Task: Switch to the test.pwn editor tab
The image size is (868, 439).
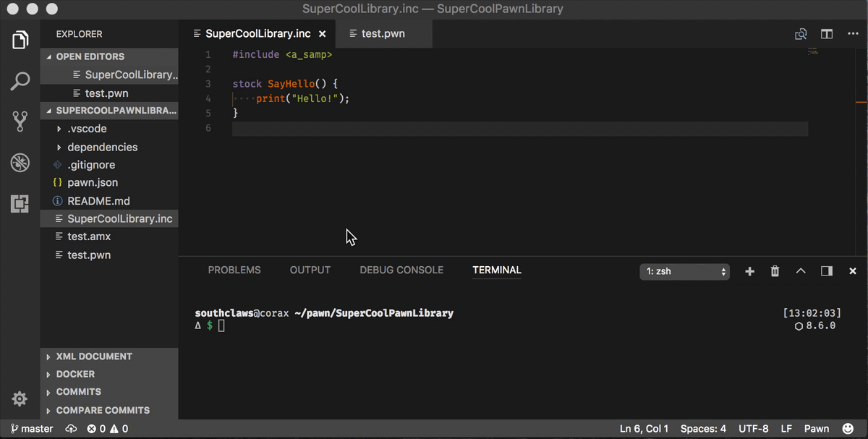Action: pos(384,34)
